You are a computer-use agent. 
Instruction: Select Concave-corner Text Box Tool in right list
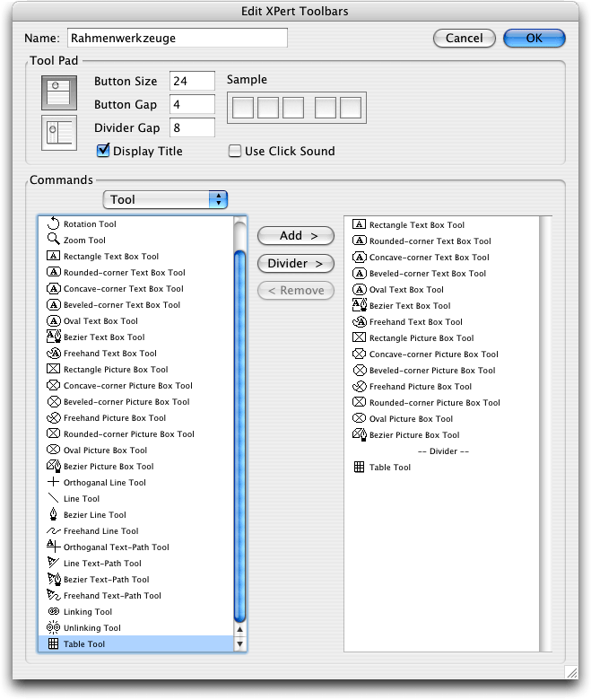coord(441,258)
